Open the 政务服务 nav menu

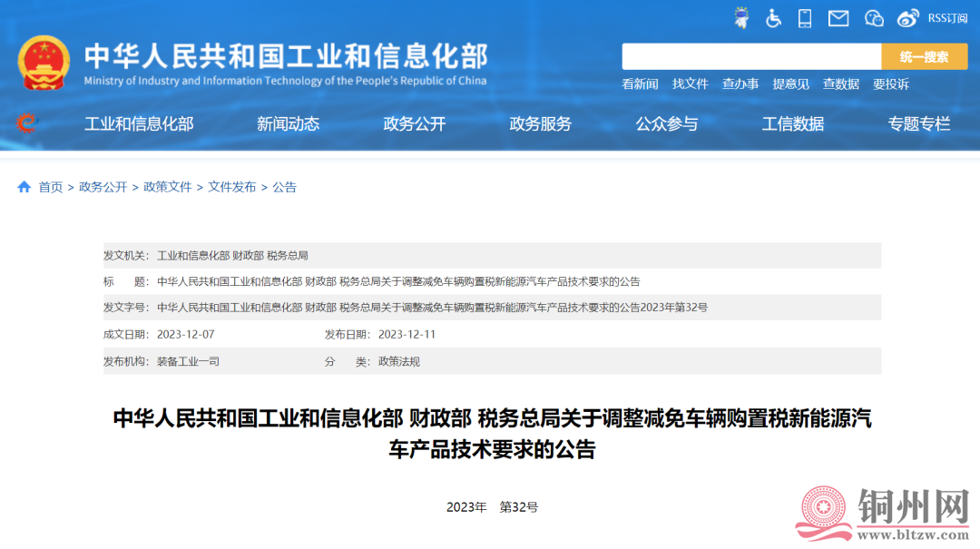click(x=541, y=123)
